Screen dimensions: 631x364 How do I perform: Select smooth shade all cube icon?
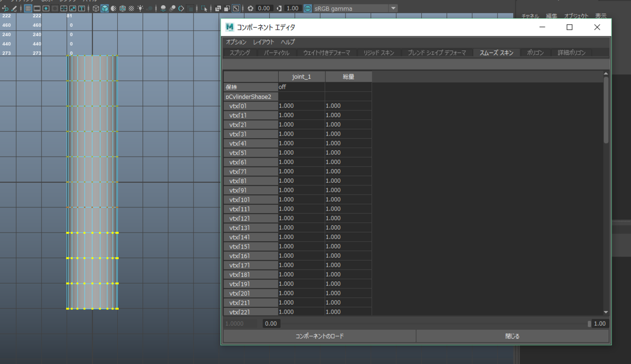105,8
